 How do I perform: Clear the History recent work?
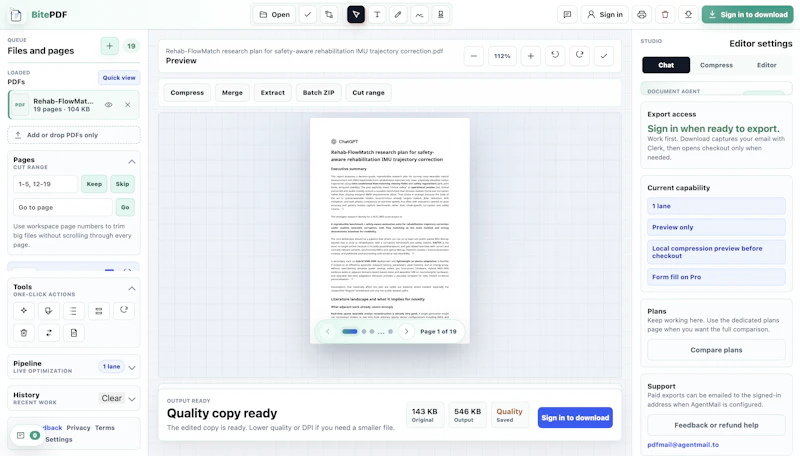111,398
